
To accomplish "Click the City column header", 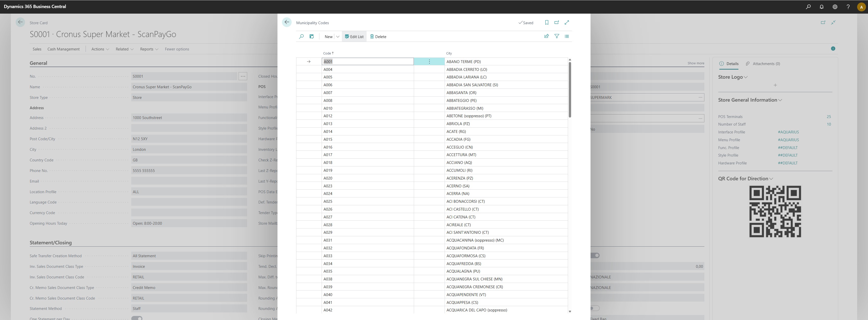I will coord(449,53).
